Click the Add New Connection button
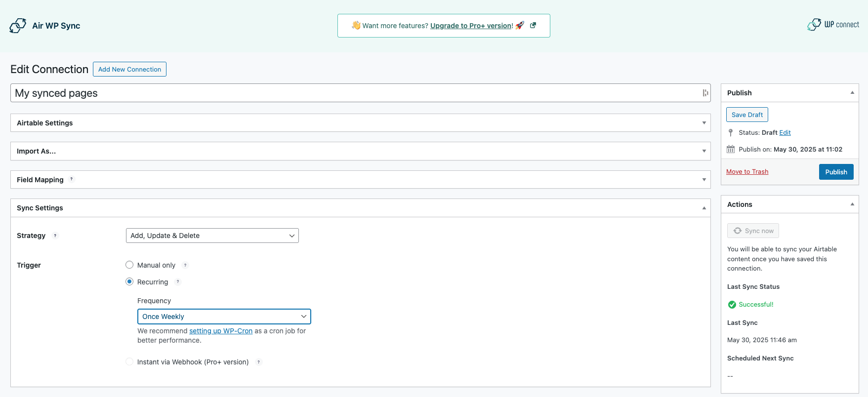Viewport: 868px width, 397px height. (x=129, y=69)
